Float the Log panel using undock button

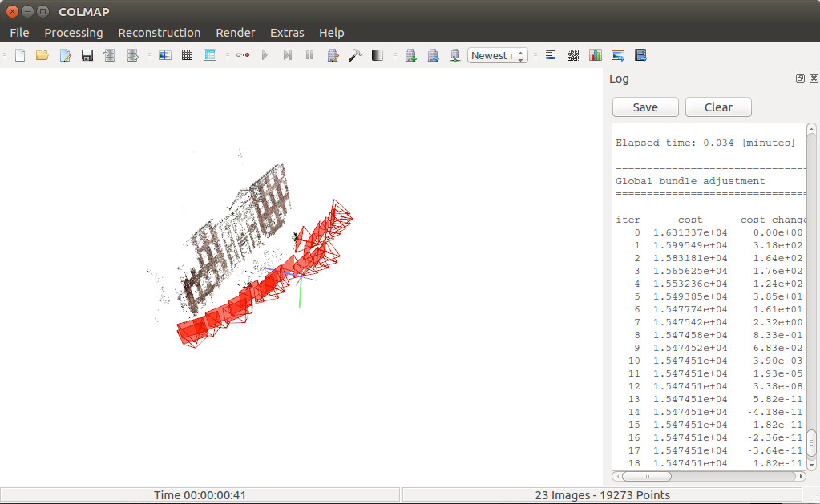(x=800, y=79)
